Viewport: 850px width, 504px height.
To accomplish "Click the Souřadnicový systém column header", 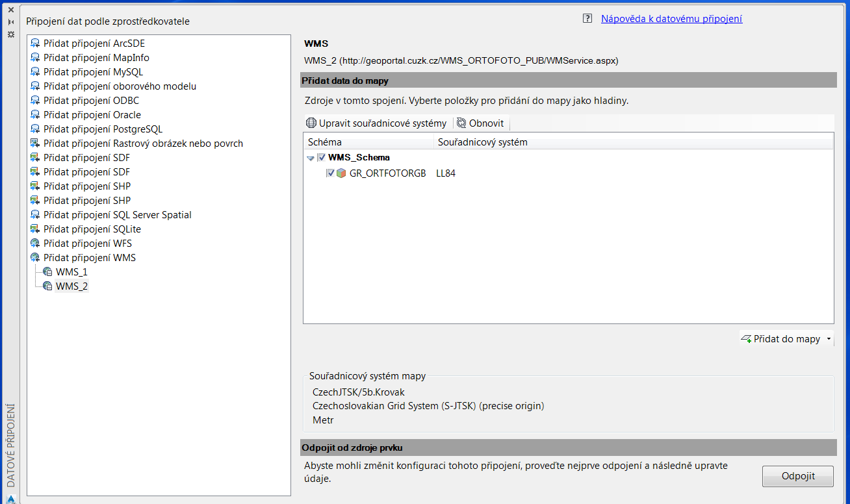I will 482,142.
